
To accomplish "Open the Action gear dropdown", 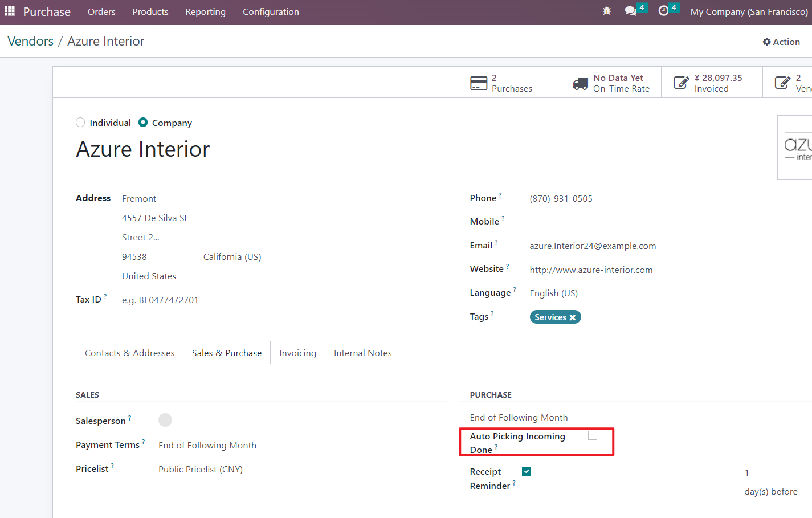I will coord(781,42).
